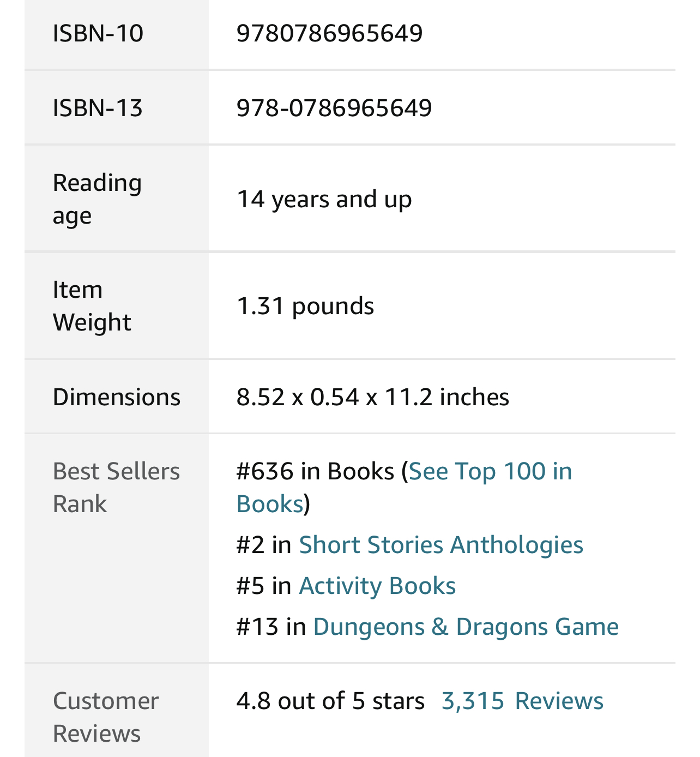
Task: Click the Dimensions row label
Action: click(116, 397)
